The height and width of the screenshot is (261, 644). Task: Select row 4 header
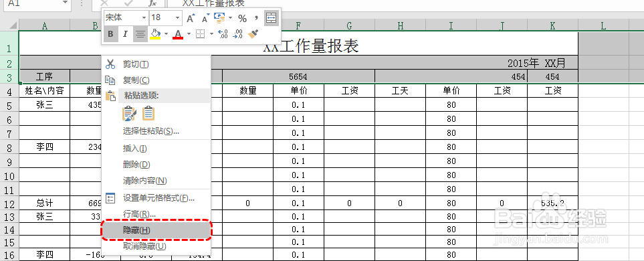(x=9, y=90)
